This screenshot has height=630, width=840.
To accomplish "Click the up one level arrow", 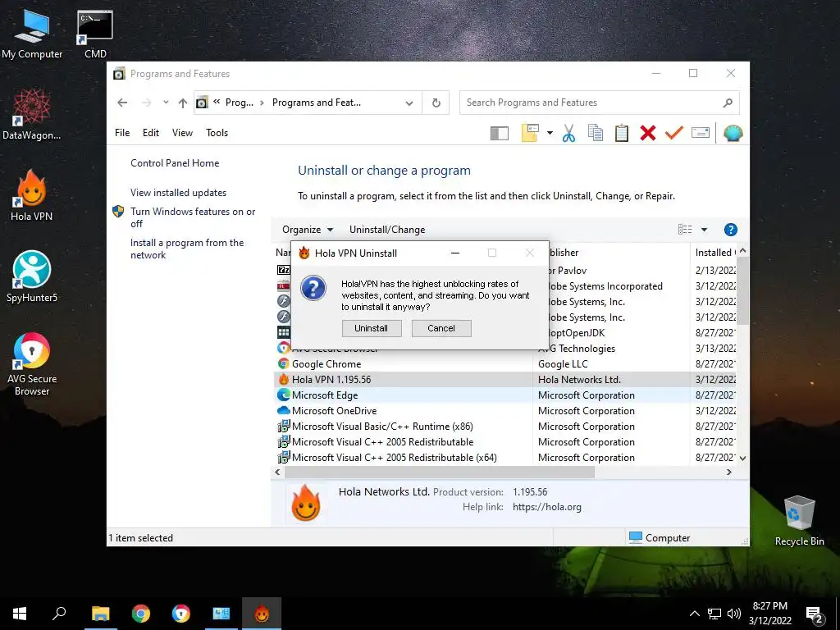I will pos(183,103).
